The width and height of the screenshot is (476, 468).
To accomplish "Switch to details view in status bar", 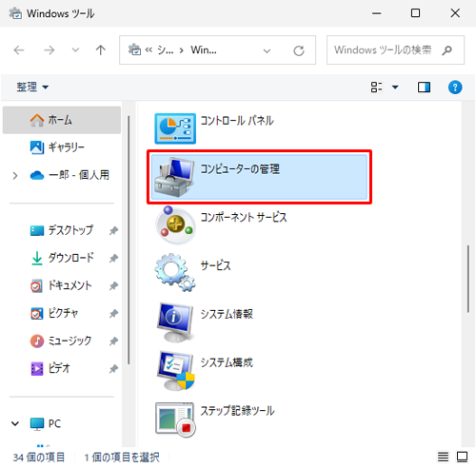I will (443, 457).
